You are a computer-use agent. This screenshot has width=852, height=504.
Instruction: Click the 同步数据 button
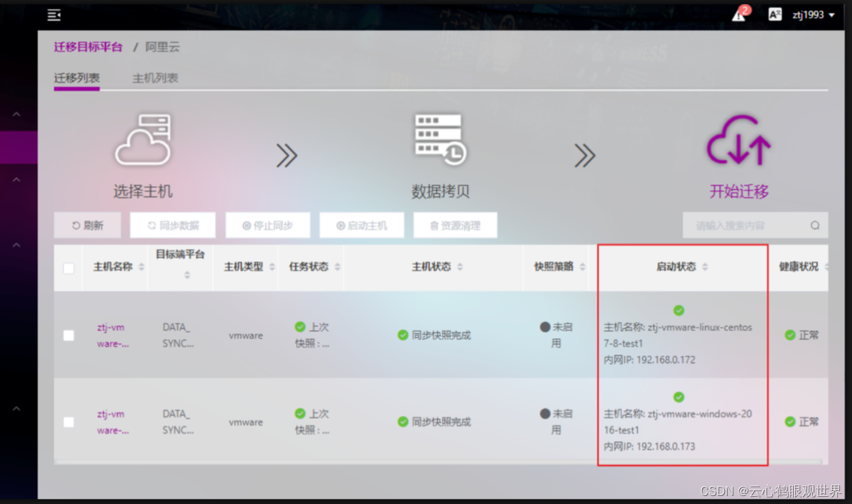(x=173, y=226)
